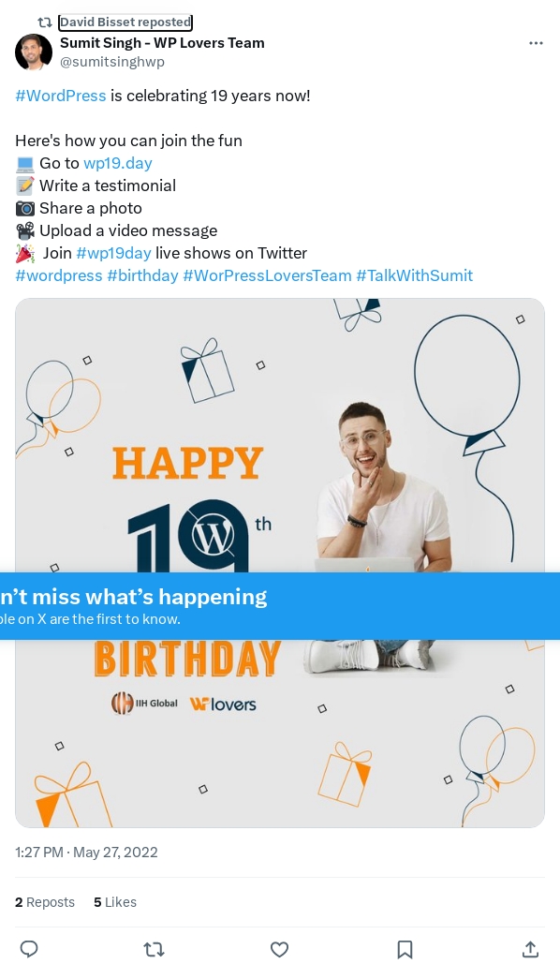Bookmark this post with the bookmark icon
The height and width of the screenshot is (964, 560).
(x=405, y=949)
